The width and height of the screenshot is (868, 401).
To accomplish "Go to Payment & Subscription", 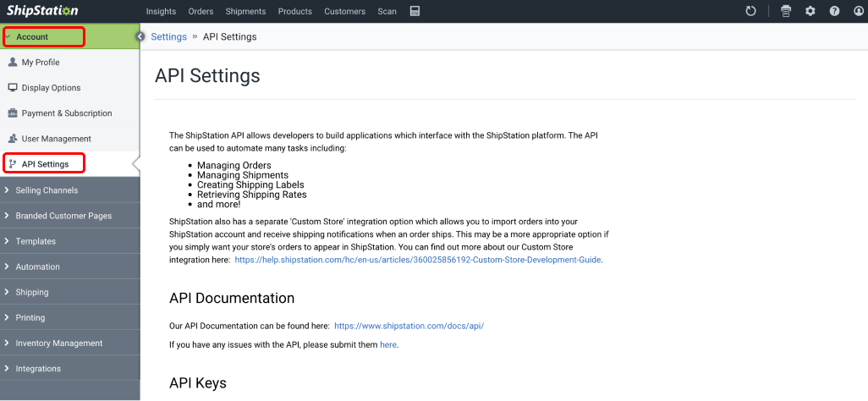I will coord(69,113).
